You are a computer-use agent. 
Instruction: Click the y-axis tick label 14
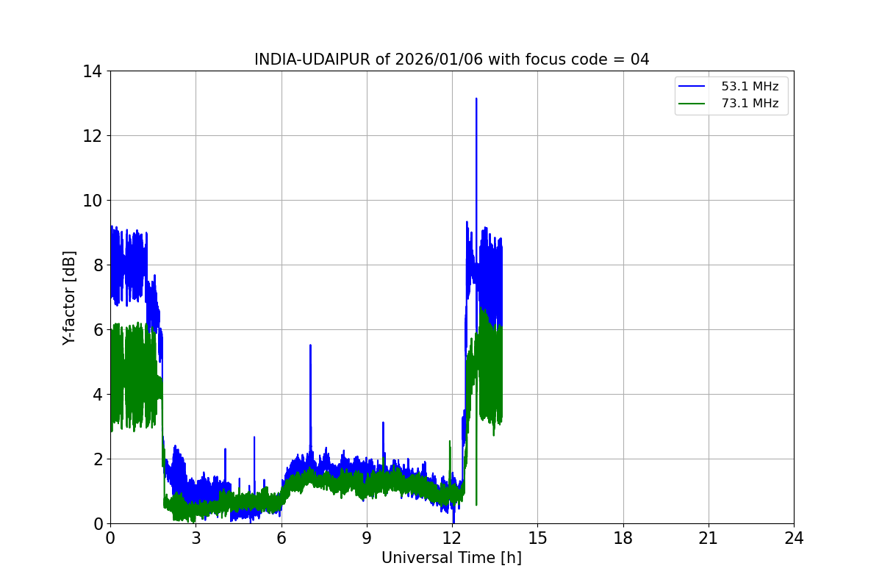[x=93, y=71]
